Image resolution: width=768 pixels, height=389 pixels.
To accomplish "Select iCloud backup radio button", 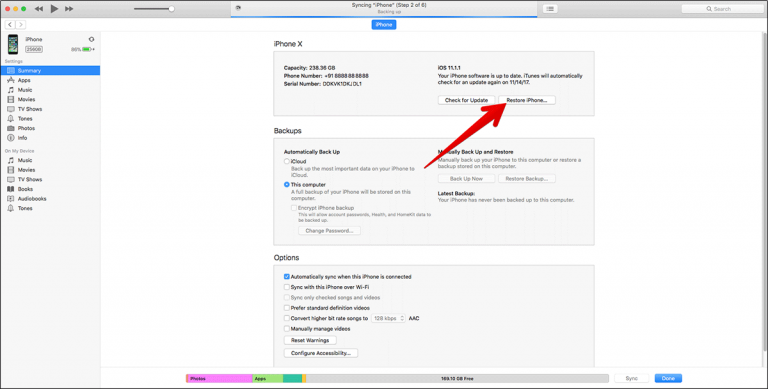I will coord(287,161).
